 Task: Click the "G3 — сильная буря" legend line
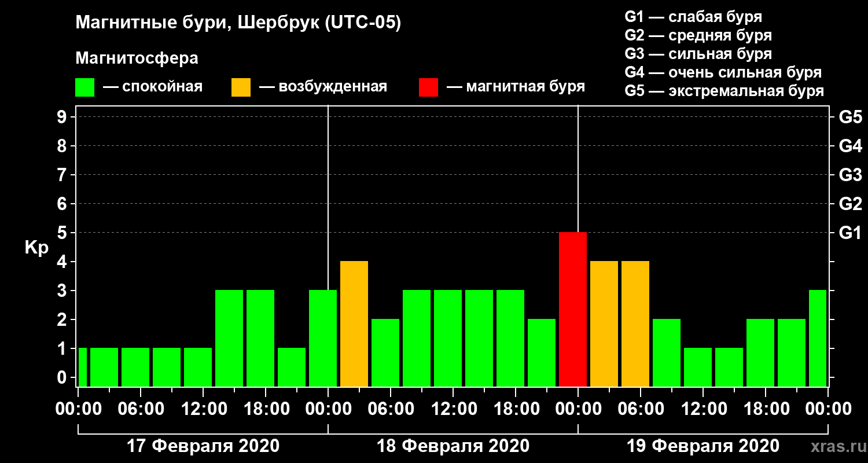pos(698,54)
